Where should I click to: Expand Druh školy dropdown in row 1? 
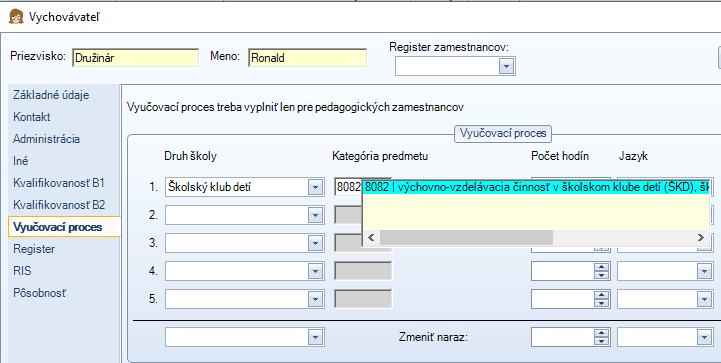pos(315,188)
